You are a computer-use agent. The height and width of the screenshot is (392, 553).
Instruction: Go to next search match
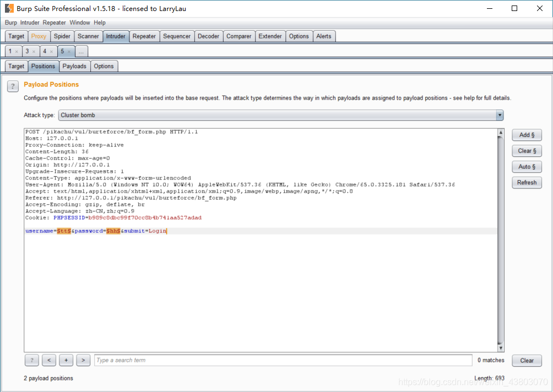pos(83,360)
